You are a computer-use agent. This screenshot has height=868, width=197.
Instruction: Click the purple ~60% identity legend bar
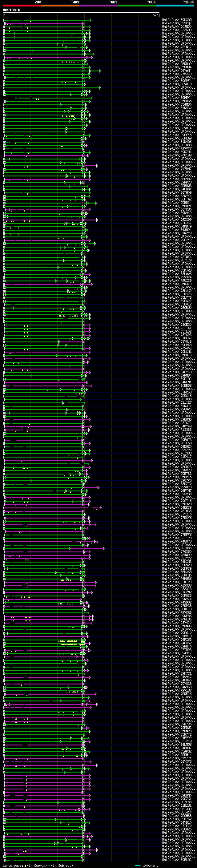(99, 6)
